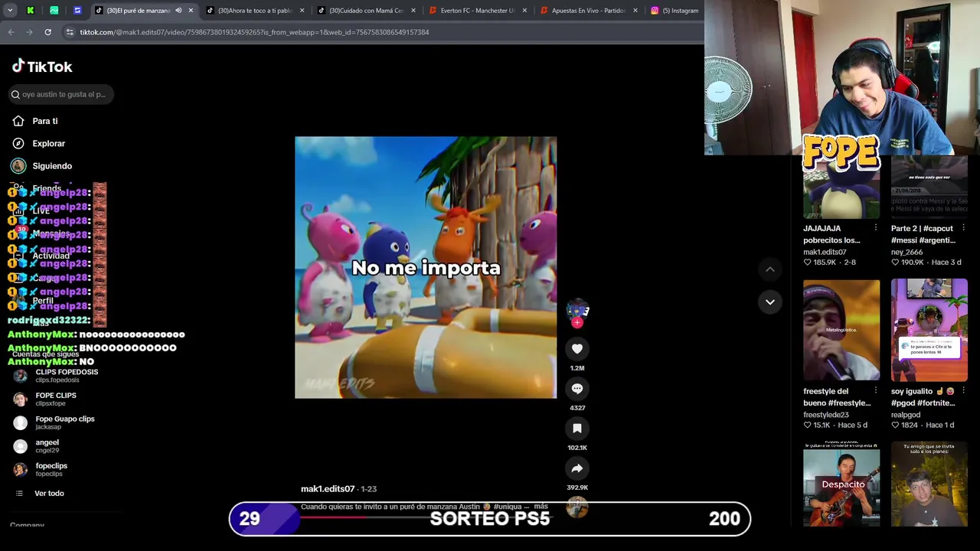Like the video with the heart icon
Viewport: 980px width, 551px height.
tap(577, 349)
